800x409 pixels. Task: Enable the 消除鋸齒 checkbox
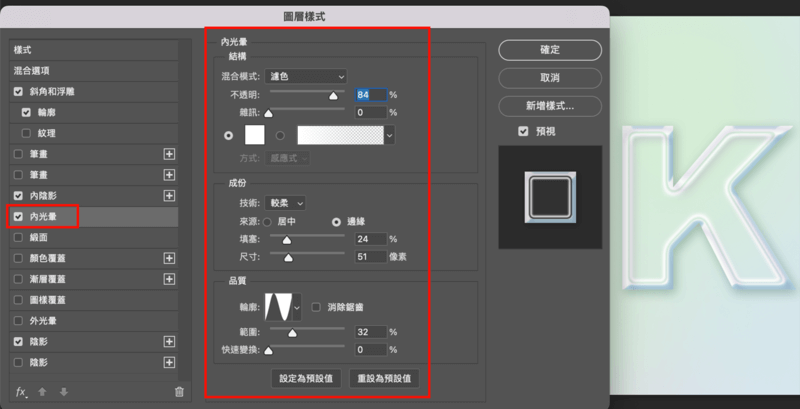[x=317, y=307]
